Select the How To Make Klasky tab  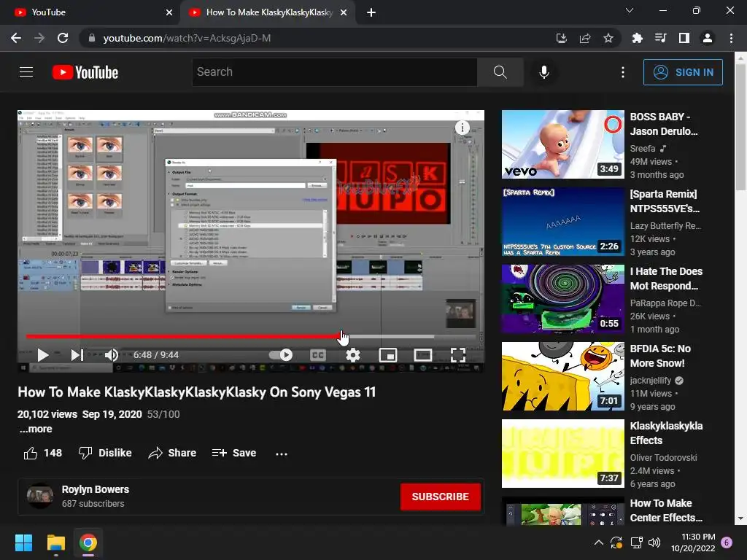tap(267, 12)
